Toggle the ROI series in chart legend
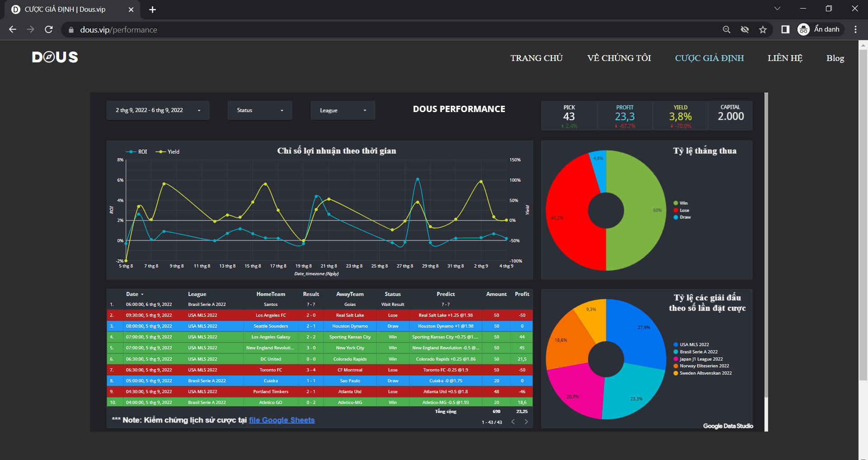The image size is (868, 460). click(x=137, y=152)
